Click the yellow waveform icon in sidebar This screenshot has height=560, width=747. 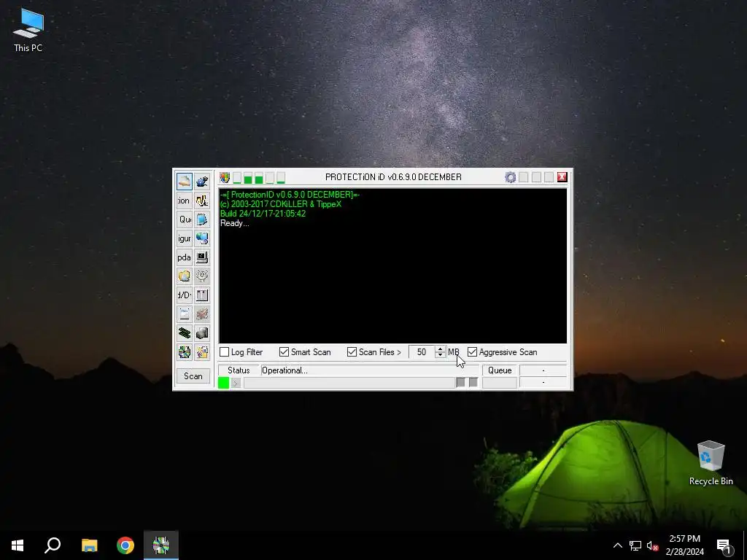(202, 201)
